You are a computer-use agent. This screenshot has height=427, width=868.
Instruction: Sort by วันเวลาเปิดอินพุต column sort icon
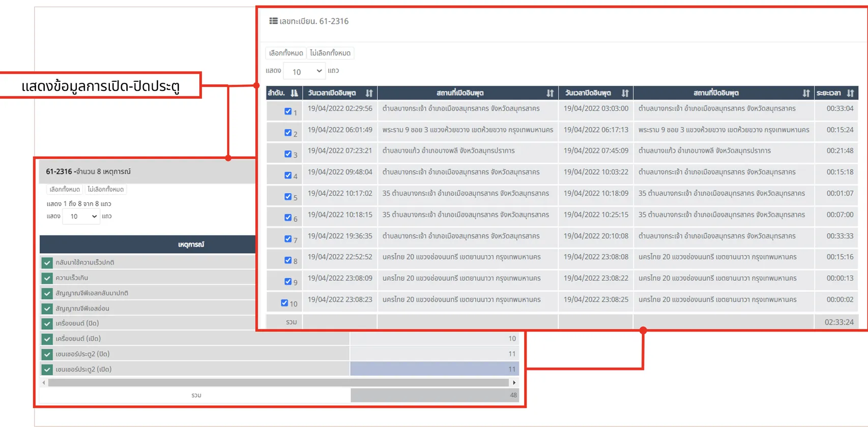point(369,93)
